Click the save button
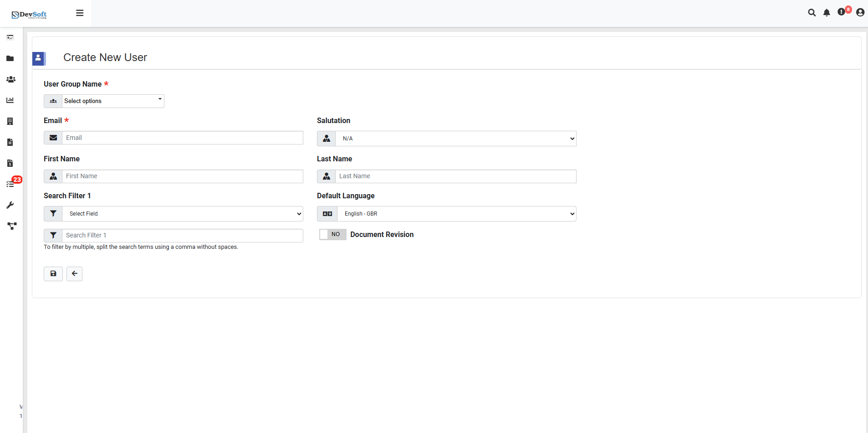Screen dimensions: 868x433 pos(53,274)
